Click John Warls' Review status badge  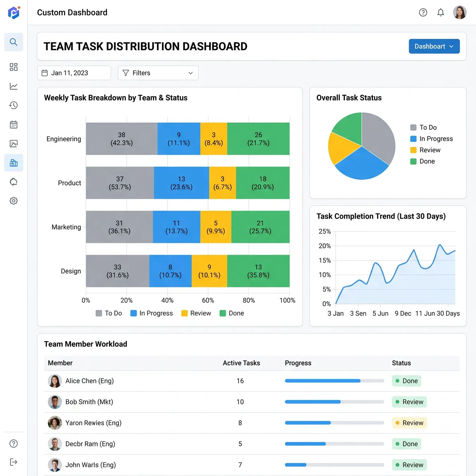point(409,465)
